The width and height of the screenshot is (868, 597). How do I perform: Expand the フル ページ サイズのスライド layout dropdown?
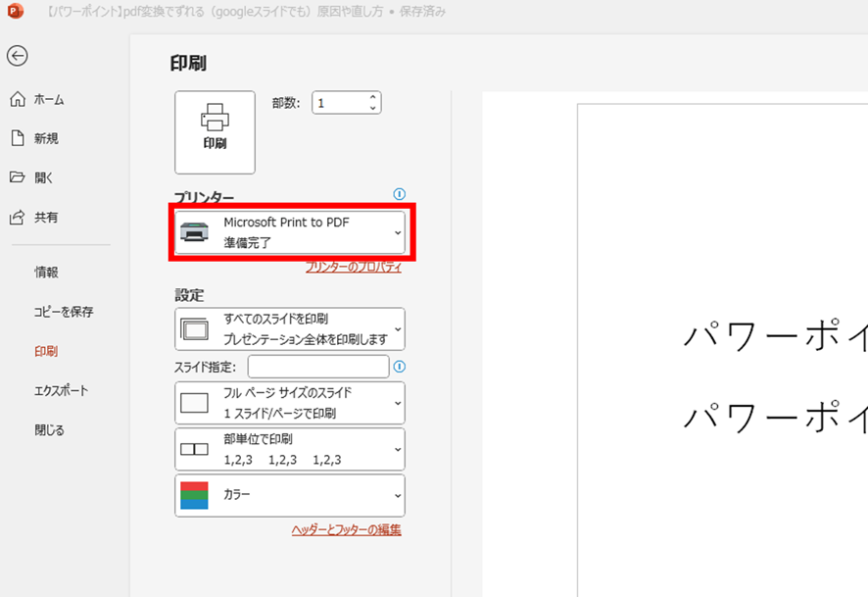tap(397, 402)
